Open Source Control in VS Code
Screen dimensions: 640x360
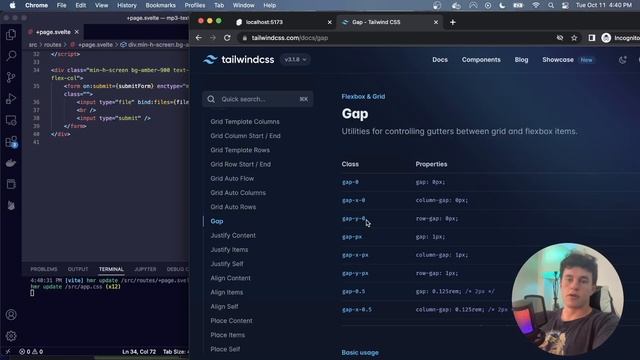pyautogui.click(x=11, y=77)
